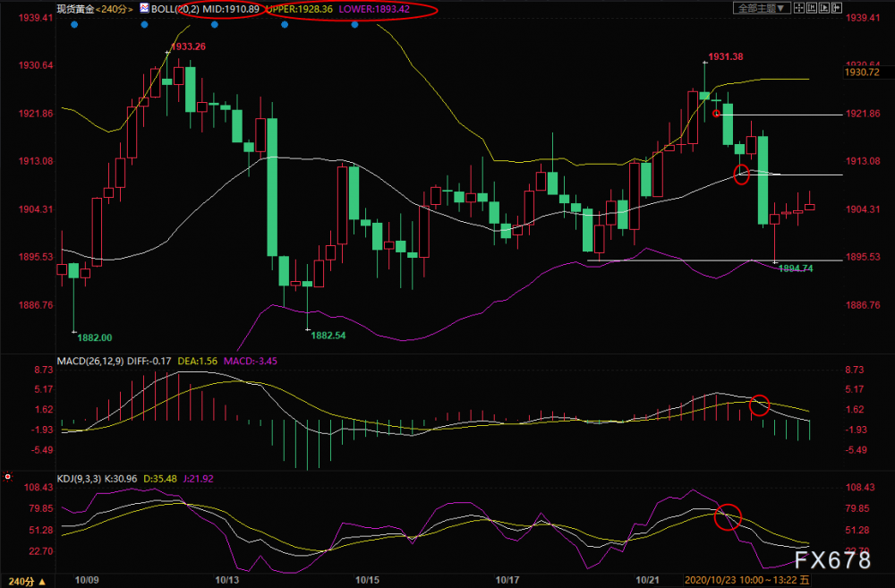Click the 1886.76 label on right price axis

(863, 305)
